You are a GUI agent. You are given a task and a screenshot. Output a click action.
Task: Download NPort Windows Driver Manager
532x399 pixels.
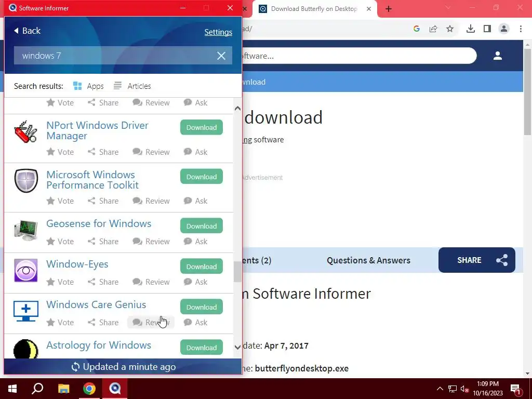pos(202,127)
